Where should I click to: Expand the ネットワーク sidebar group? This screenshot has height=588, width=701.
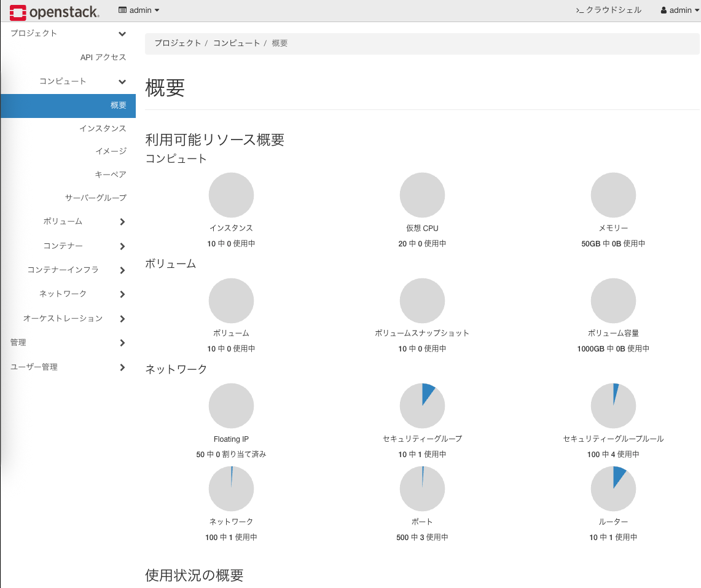tap(68, 294)
